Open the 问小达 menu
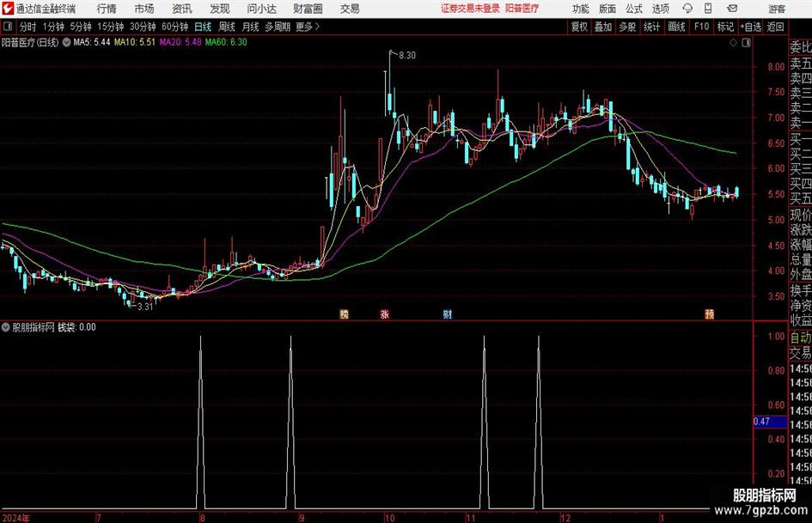The height and width of the screenshot is (523, 812). click(261, 9)
